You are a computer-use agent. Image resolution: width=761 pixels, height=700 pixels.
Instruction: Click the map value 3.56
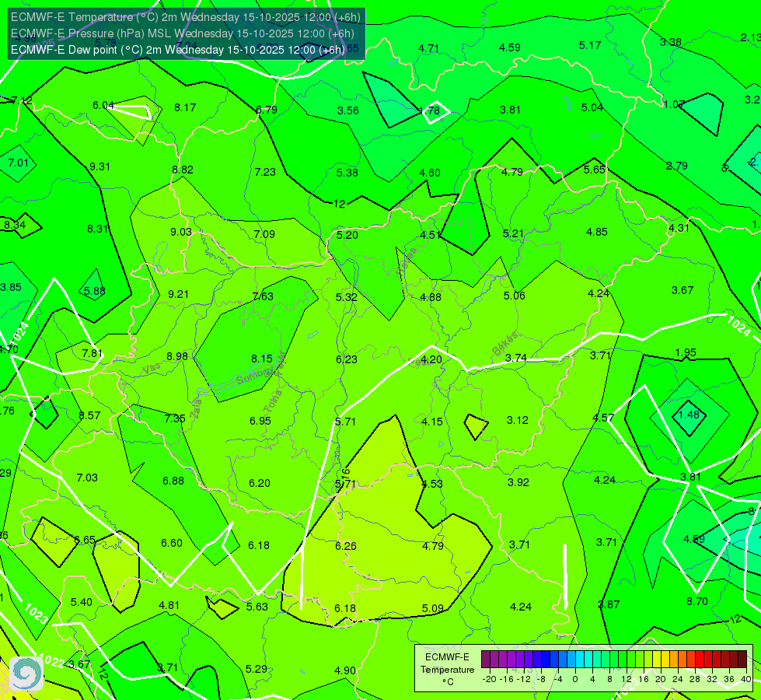coord(348,110)
